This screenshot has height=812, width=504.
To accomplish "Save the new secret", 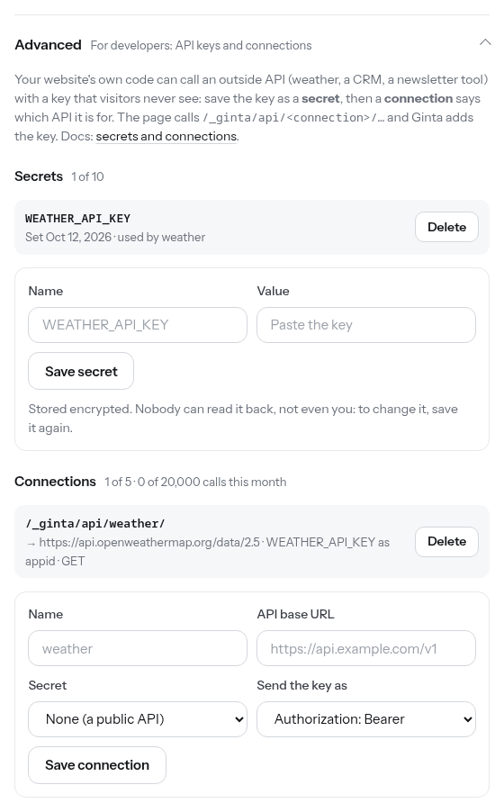I will click(x=81, y=371).
